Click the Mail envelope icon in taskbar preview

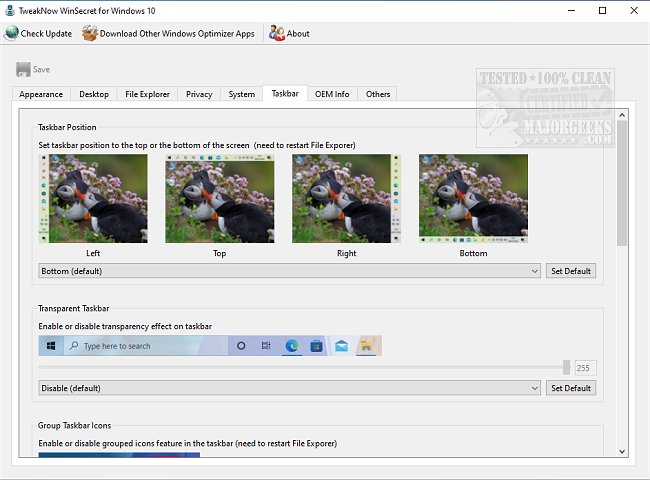(341, 346)
